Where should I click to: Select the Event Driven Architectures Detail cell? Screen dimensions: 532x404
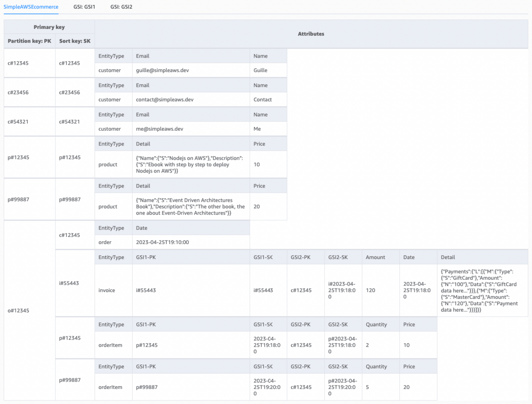[191, 207]
